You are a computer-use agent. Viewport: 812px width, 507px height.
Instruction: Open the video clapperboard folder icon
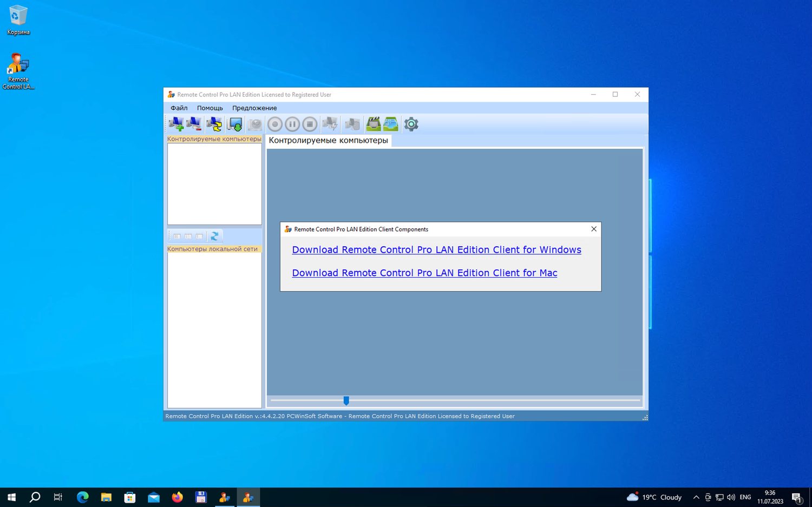tap(373, 124)
